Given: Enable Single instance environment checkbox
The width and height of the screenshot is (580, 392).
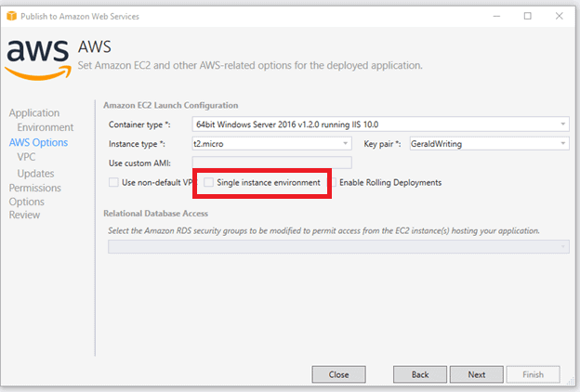Looking at the screenshot, I should [x=209, y=183].
